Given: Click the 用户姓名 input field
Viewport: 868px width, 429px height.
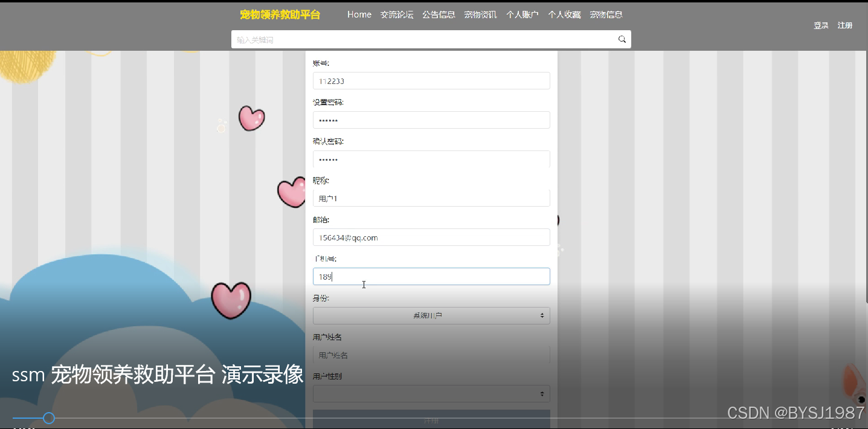Looking at the screenshot, I should point(431,355).
